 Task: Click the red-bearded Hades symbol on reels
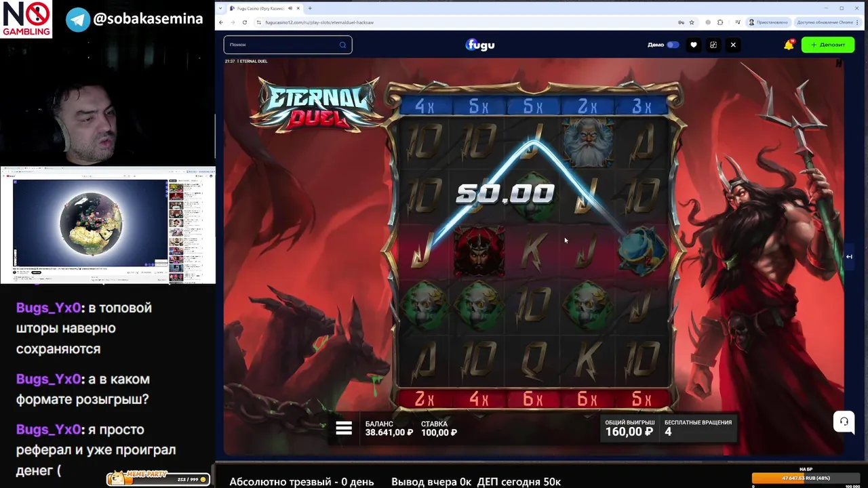click(x=479, y=251)
